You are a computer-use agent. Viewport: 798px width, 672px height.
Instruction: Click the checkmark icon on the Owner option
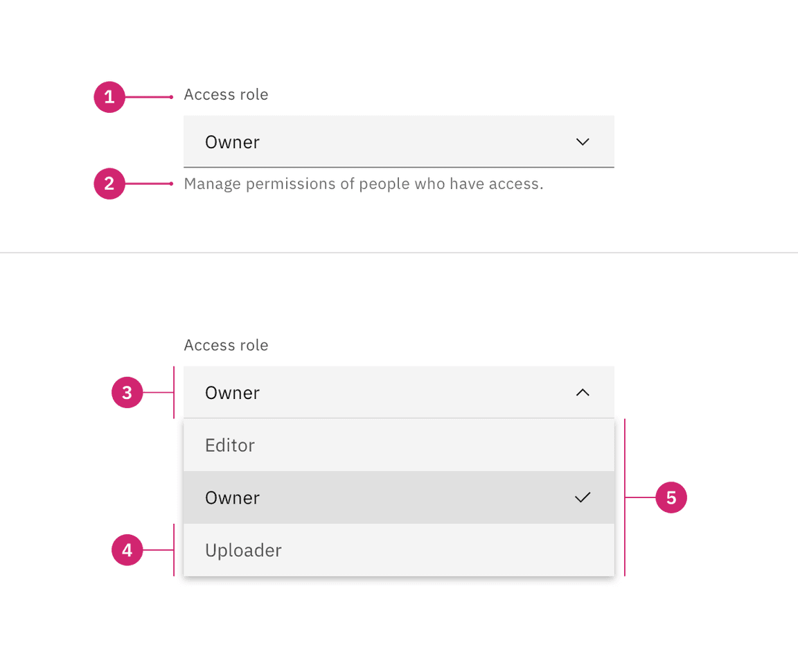click(583, 497)
